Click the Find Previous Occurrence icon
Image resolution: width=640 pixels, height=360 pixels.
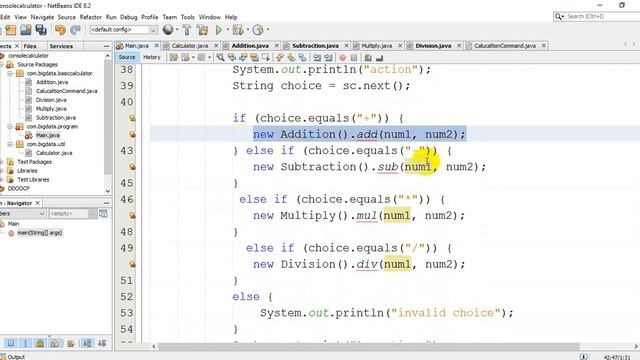pos(232,58)
